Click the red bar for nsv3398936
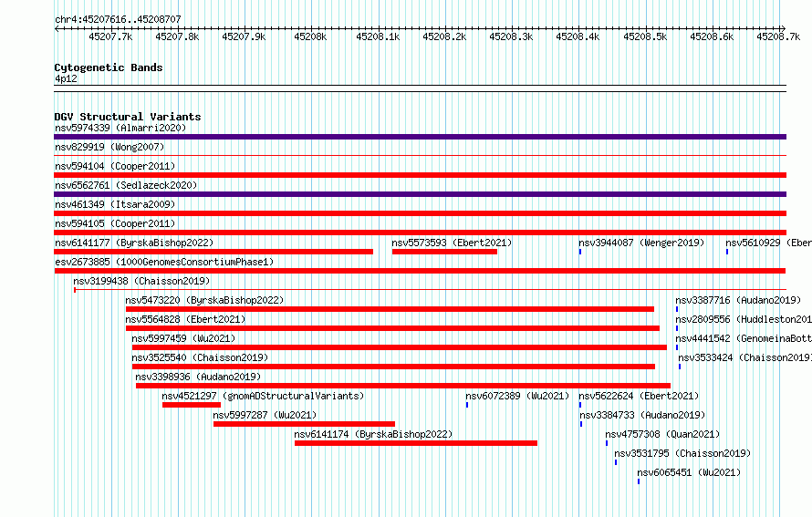The image size is (812, 517). tap(403, 386)
